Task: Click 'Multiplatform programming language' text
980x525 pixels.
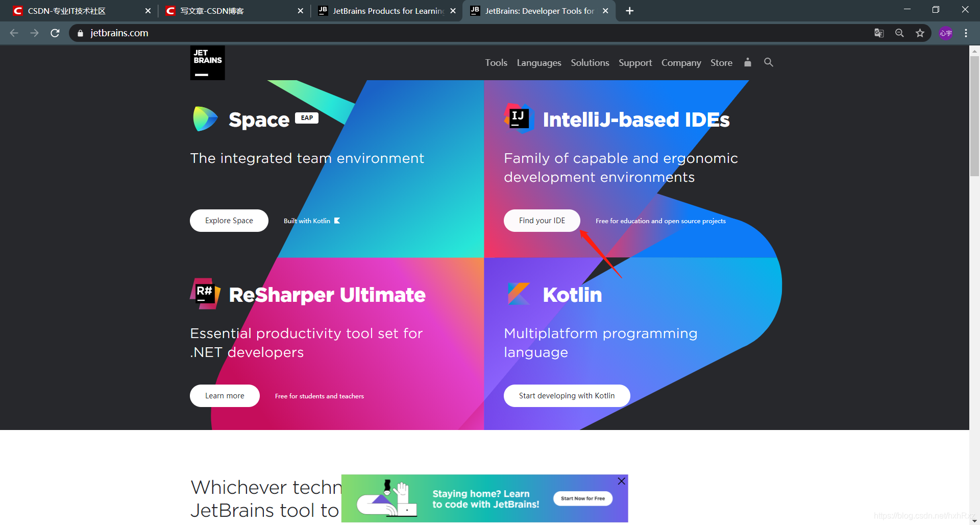Action: [601, 343]
